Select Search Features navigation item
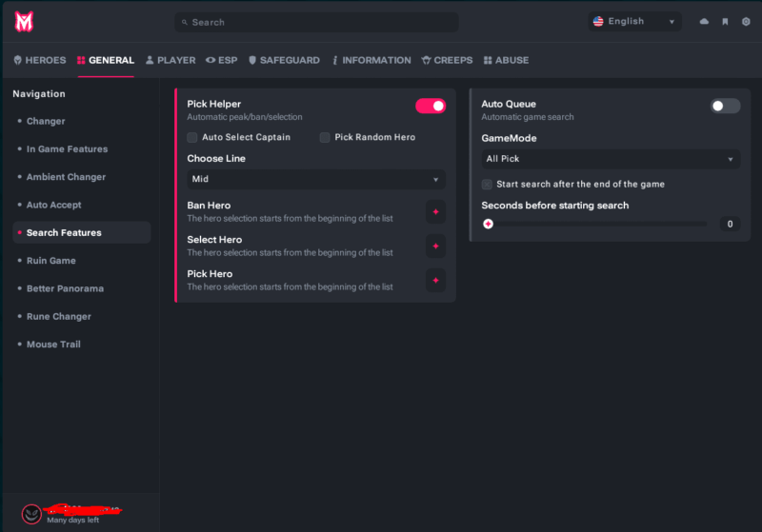762x532 pixels. point(82,232)
